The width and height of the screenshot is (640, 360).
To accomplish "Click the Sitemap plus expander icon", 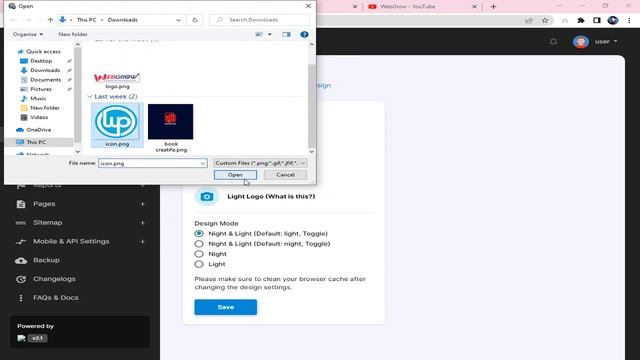I will point(142,222).
